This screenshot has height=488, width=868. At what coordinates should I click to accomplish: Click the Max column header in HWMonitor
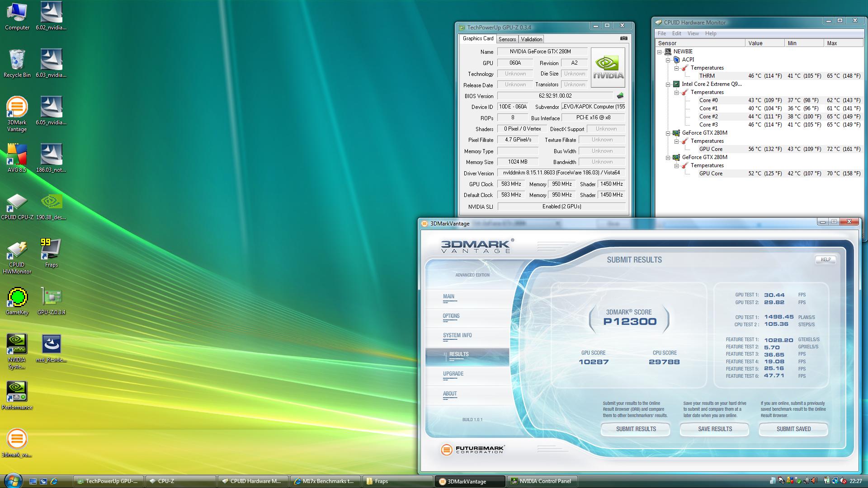click(x=843, y=43)
